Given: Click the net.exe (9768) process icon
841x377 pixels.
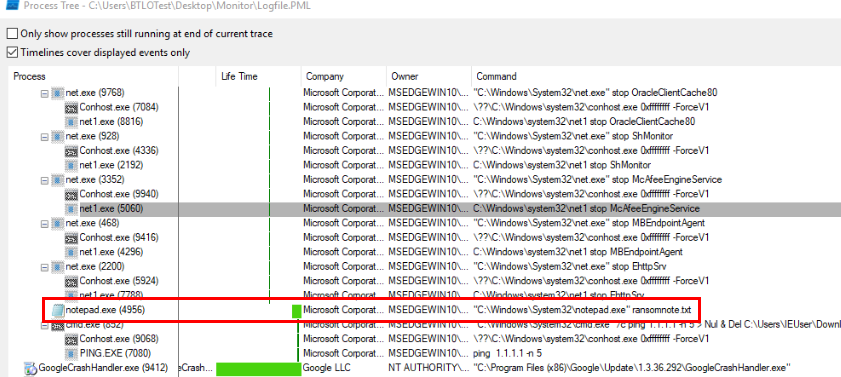Looking at the screenshot, I should click(x=57, y=93).
